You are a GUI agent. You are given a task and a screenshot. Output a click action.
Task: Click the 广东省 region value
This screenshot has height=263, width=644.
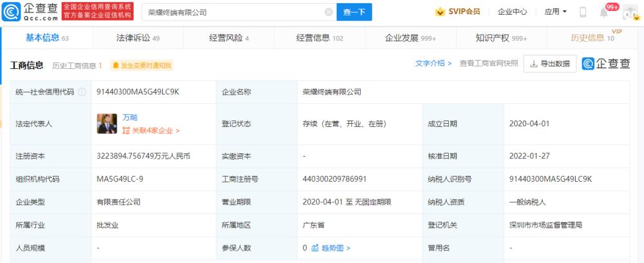314,225
